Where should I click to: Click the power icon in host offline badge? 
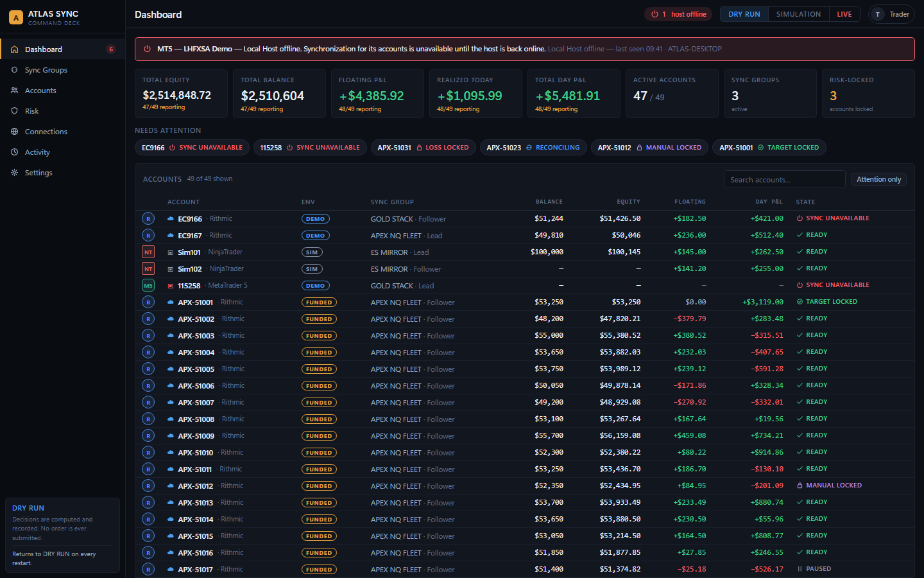click(x=654, y=14)
